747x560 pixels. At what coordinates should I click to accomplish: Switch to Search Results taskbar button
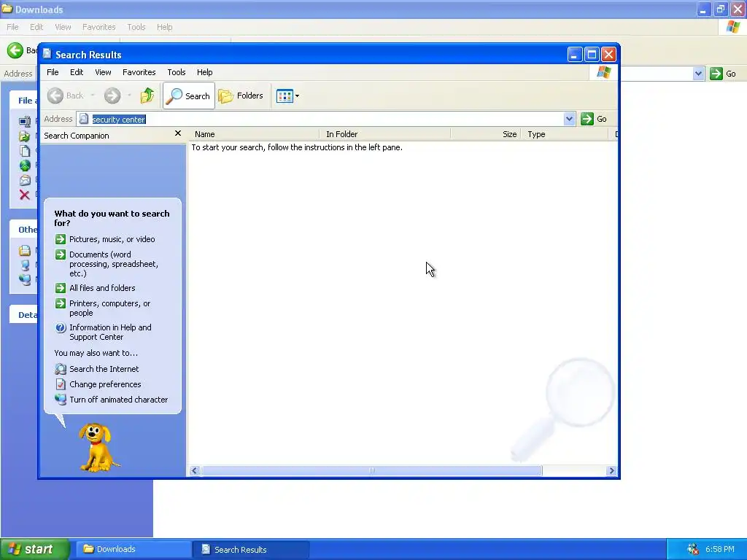click(x=251, y=550)
